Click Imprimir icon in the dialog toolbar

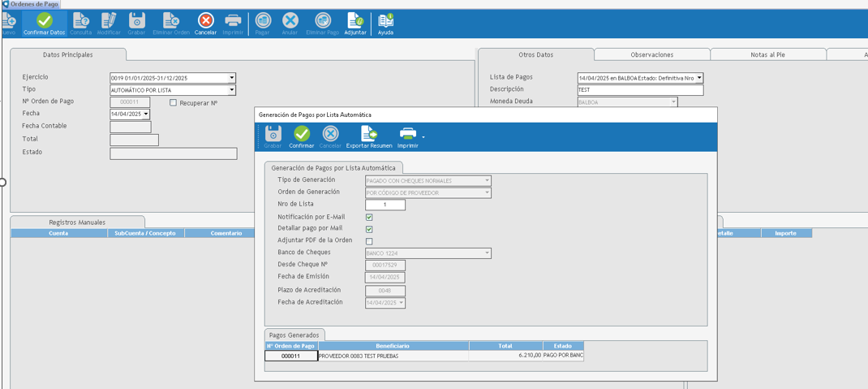(x=407, y=136)
